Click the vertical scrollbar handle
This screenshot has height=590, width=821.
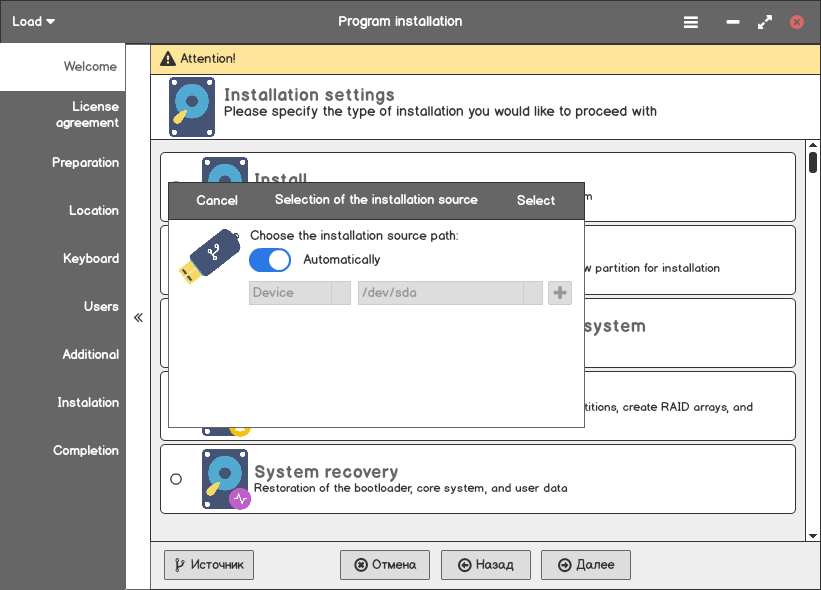click(813, 162)
